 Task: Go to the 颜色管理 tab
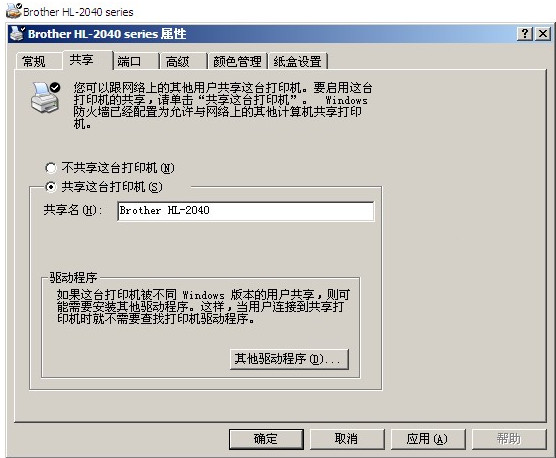tap(237, 62)
